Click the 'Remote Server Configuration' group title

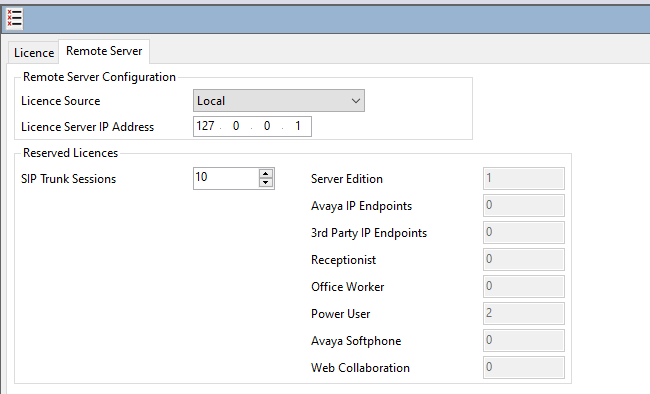point(99,77)
